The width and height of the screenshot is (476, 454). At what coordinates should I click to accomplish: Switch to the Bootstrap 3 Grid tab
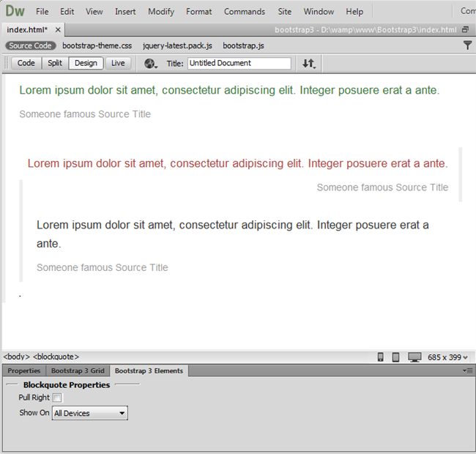coord(78,371)
